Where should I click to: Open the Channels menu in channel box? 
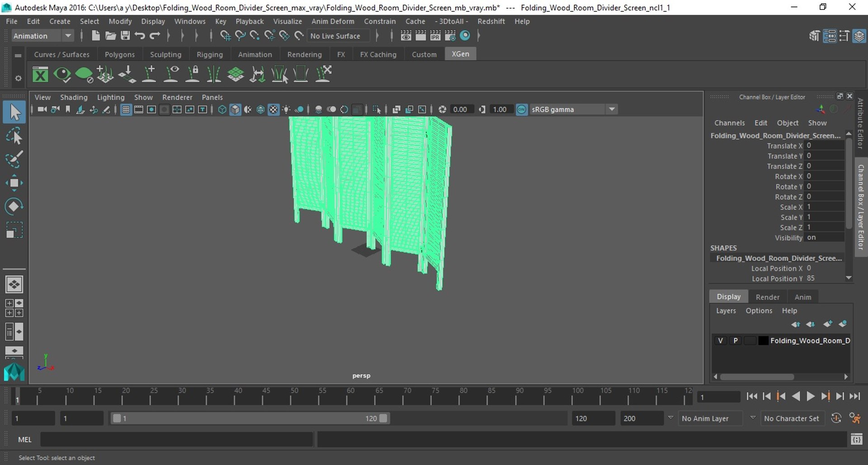[729, 123]
